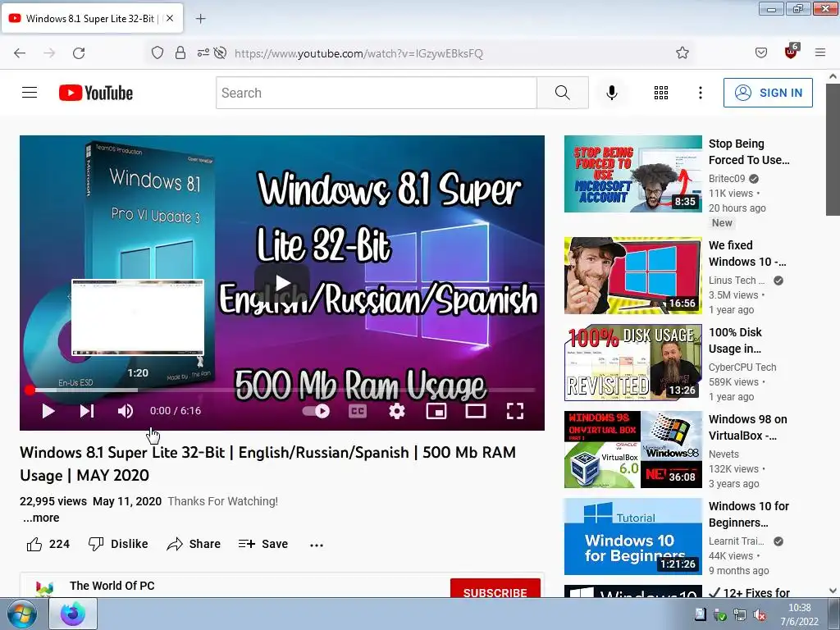
Task: Enter full screen mode
Action: [x=515, y=411]
